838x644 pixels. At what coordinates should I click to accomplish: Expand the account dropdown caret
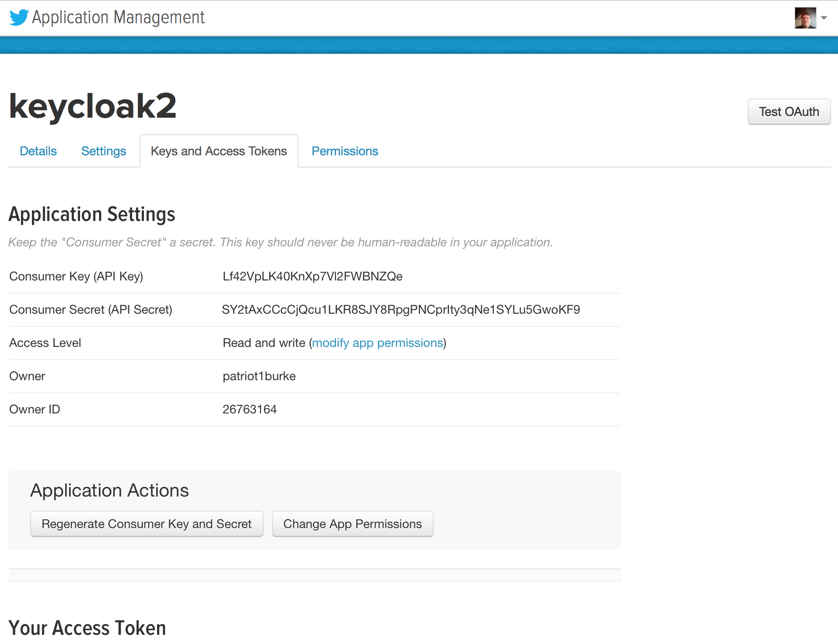[824, 18]
